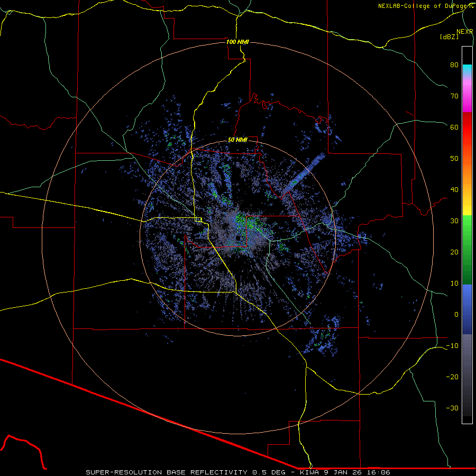This screenshot has height=476, width=476.
Task: Click the 40 dBZ scale value
Action: tap(454, 190)
